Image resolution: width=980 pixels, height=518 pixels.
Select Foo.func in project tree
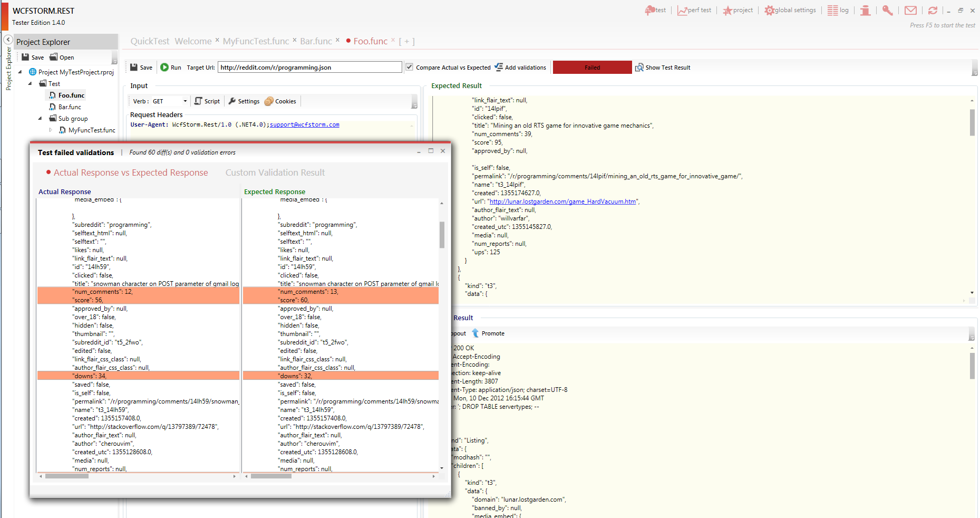(71, 95)
